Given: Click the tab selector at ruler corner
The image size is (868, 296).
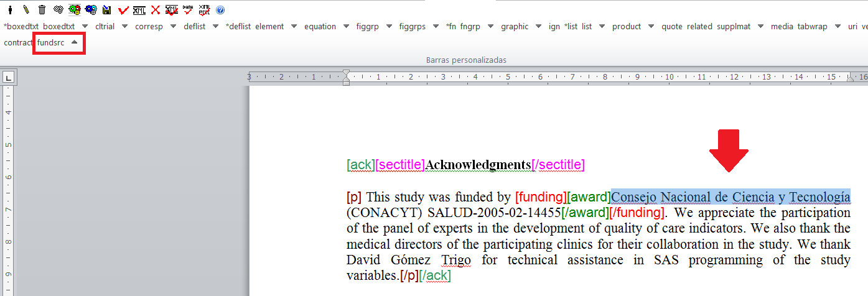Looking at the screenshot, I should (x=9, y=78).
